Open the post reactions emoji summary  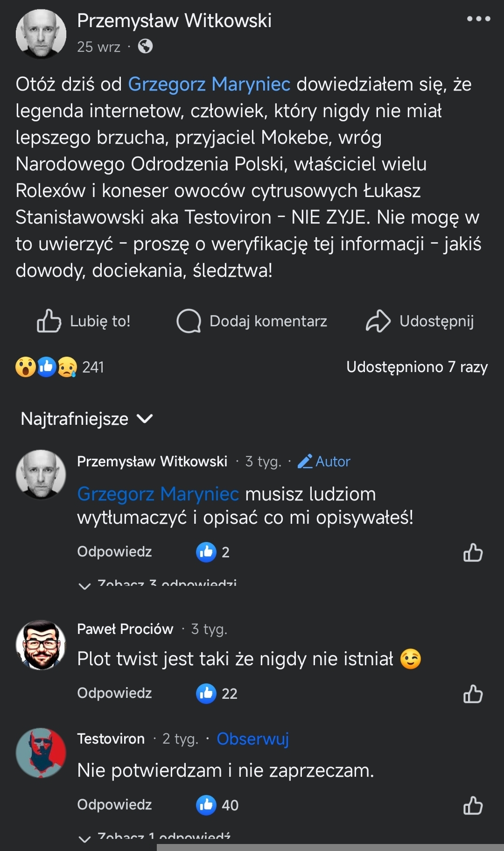[46, 367]
